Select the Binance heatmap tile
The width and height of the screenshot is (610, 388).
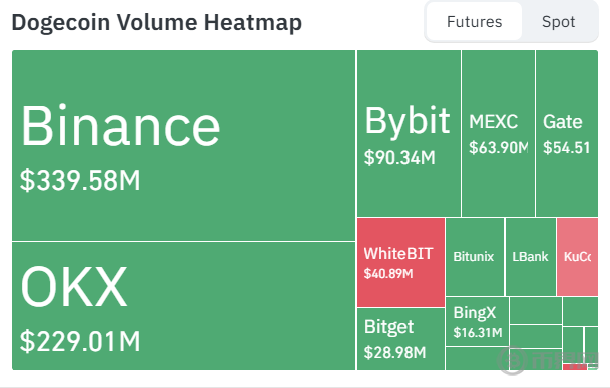click(183, 146)
